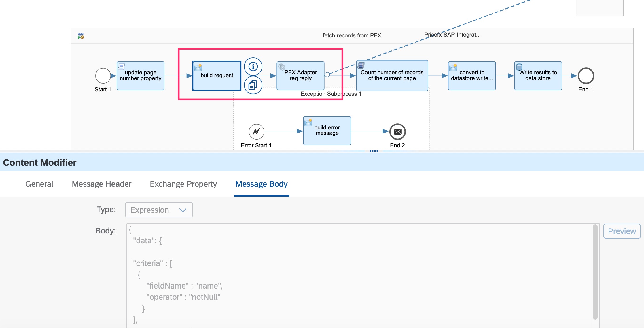Switch to the General tab
Image resolution: width=644 pixels, height=328 pixels.
coord(39,184)
